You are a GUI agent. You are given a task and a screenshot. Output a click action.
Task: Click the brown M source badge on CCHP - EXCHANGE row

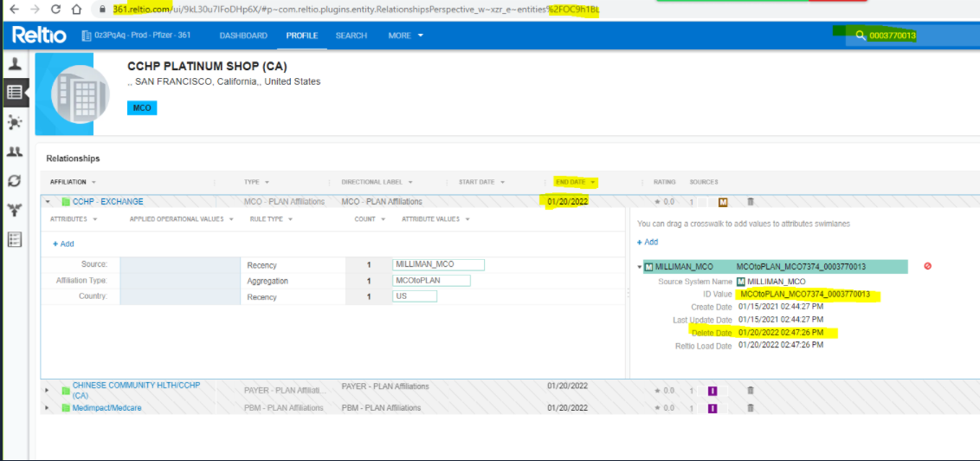[x=723, y=202]
